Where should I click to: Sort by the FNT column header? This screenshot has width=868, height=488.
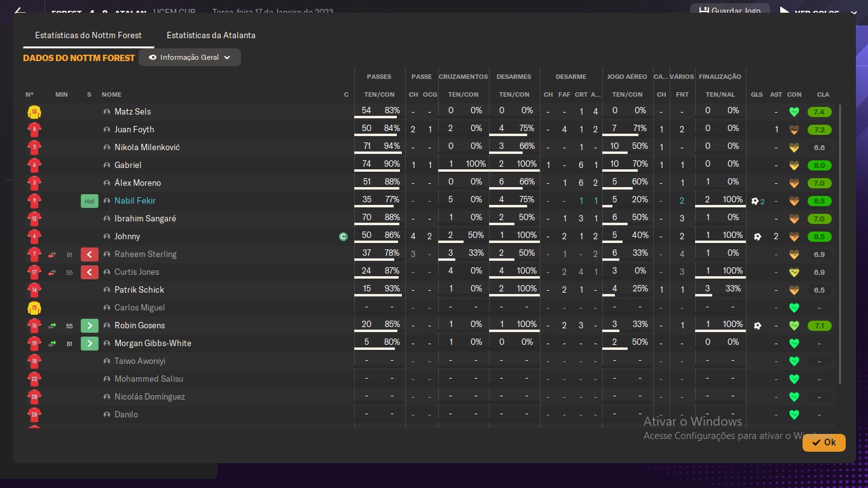pyautogui.click(x=682, y=95)
